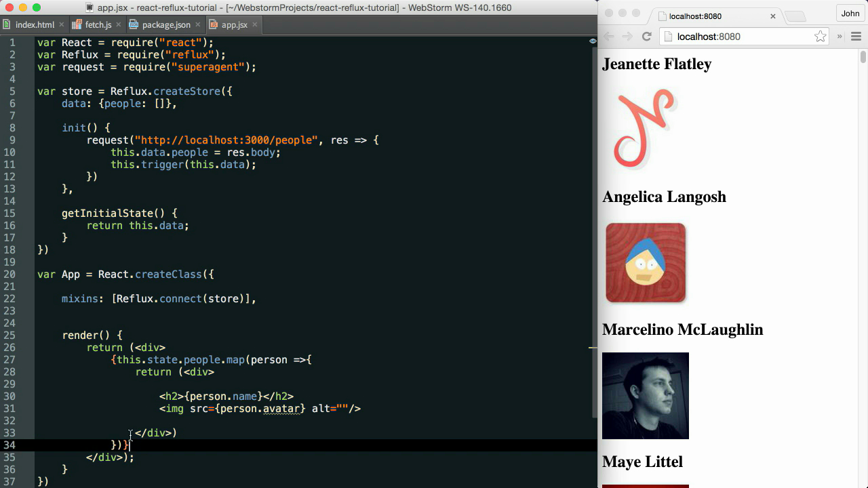Click the Chrome back arrow
The height and width of the screenshot is (488, 868).
tap(608, 37)
